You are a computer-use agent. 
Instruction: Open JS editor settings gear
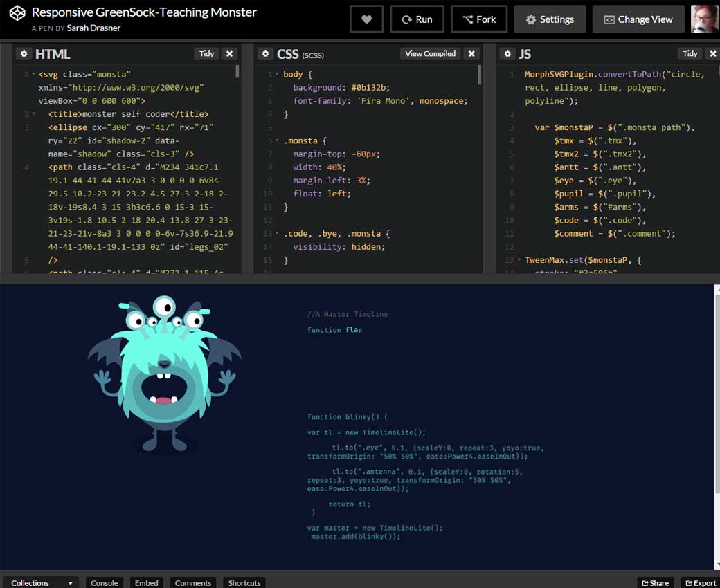pos(507,54)
